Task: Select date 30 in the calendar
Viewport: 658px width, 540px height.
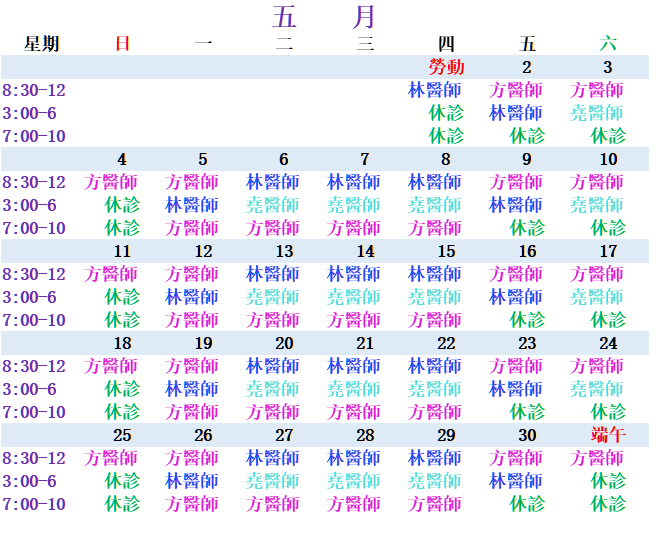Action: click(527, 435)
